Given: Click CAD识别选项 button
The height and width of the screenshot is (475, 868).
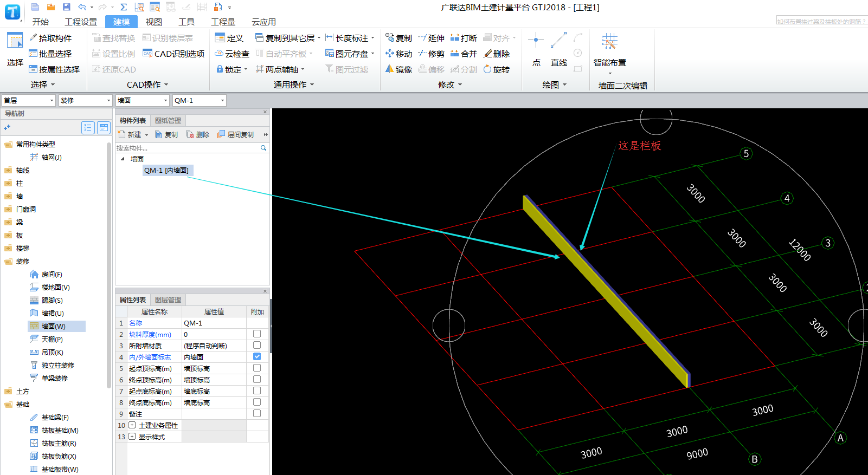Looking at the screenshot, I should 173,54.
